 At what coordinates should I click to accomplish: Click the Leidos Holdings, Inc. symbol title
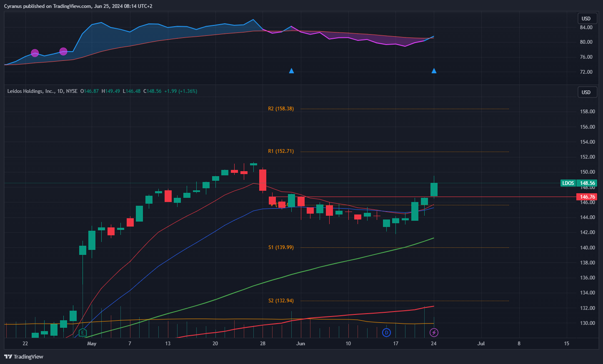point(31,91)
